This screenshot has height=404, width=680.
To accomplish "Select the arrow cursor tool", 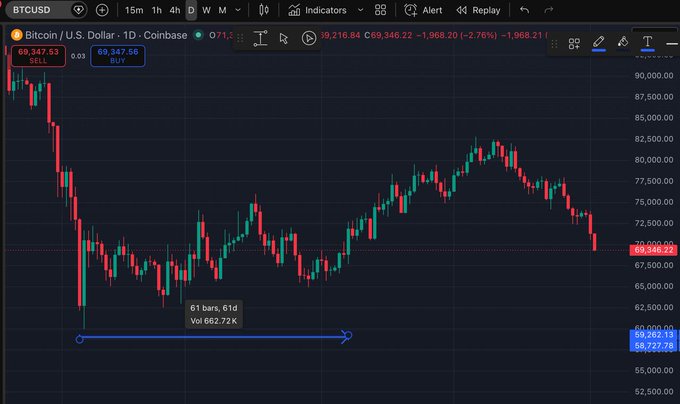I will [x=284, y=39].
